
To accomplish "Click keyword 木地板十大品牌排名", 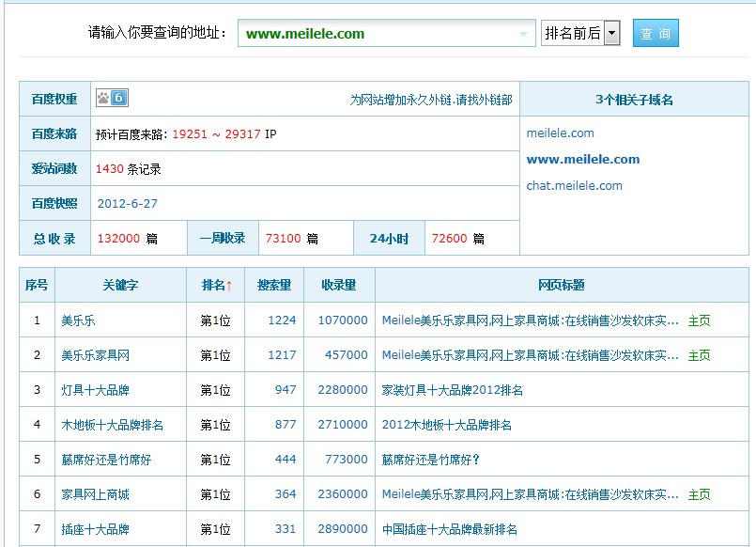I will (x=112, y=425).
